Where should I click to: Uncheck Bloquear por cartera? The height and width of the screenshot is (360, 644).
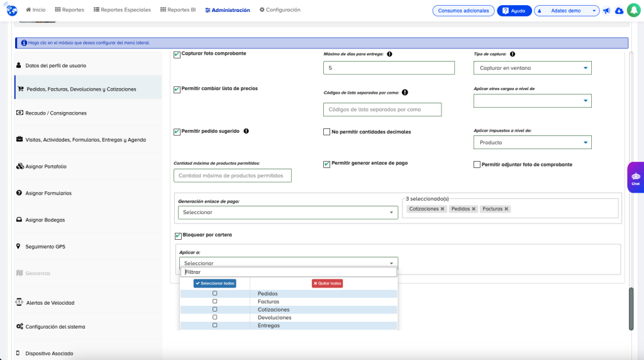coord(178,235)
